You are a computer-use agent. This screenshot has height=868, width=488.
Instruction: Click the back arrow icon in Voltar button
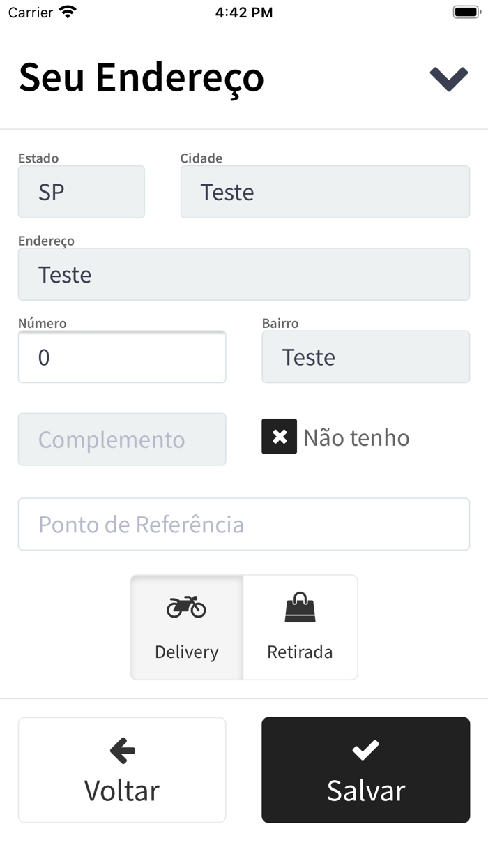click(121, 750)
